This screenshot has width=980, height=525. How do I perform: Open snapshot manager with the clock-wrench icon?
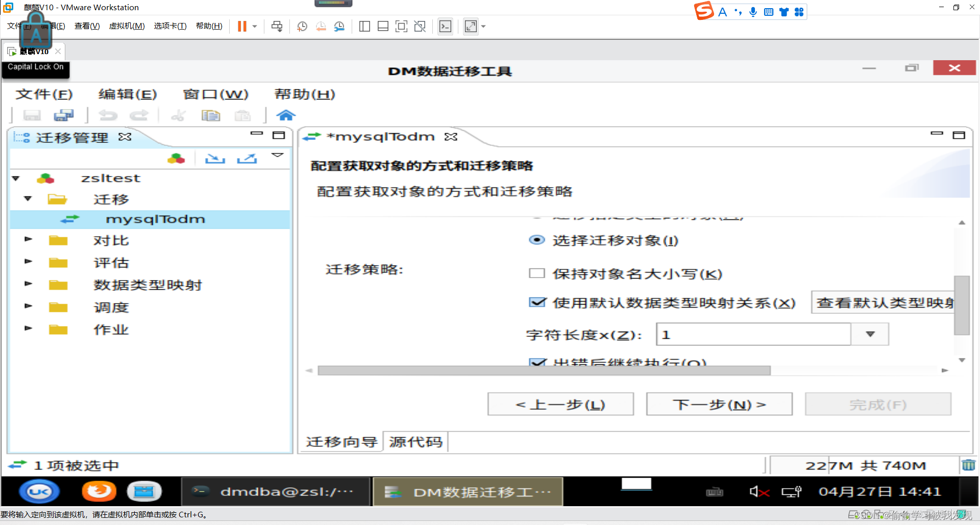coord(339,27)
